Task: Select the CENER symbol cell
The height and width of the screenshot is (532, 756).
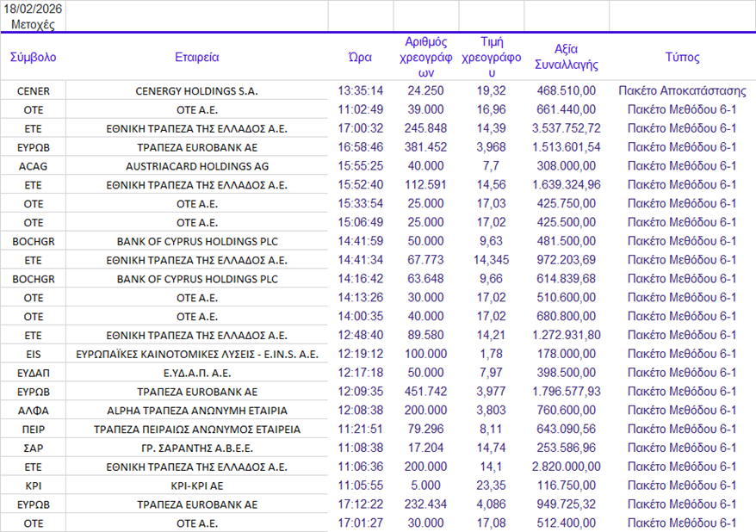Action: tap(34, 91)
